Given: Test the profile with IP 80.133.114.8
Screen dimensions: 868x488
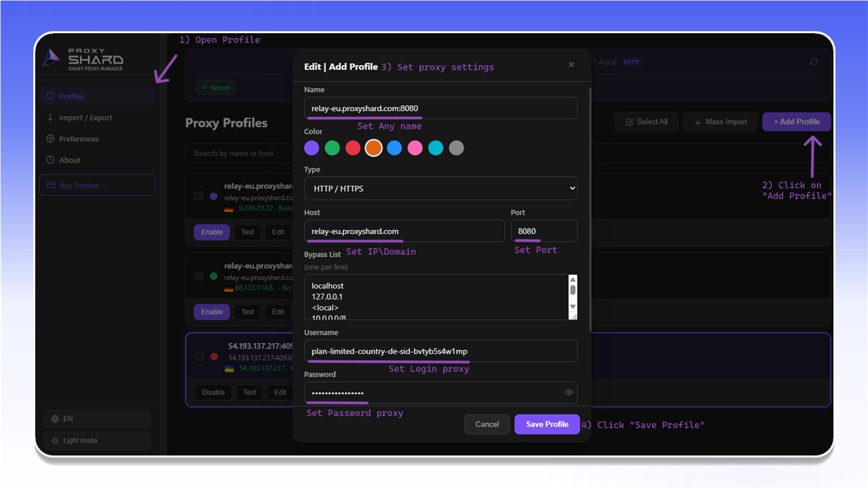Looking at the screenshot, I should [248, 312].
